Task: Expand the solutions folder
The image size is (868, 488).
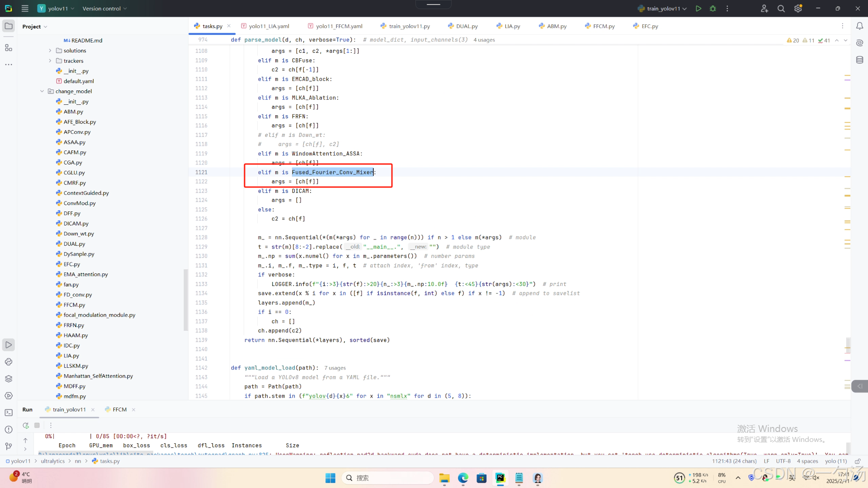Action: click(50, 51)
